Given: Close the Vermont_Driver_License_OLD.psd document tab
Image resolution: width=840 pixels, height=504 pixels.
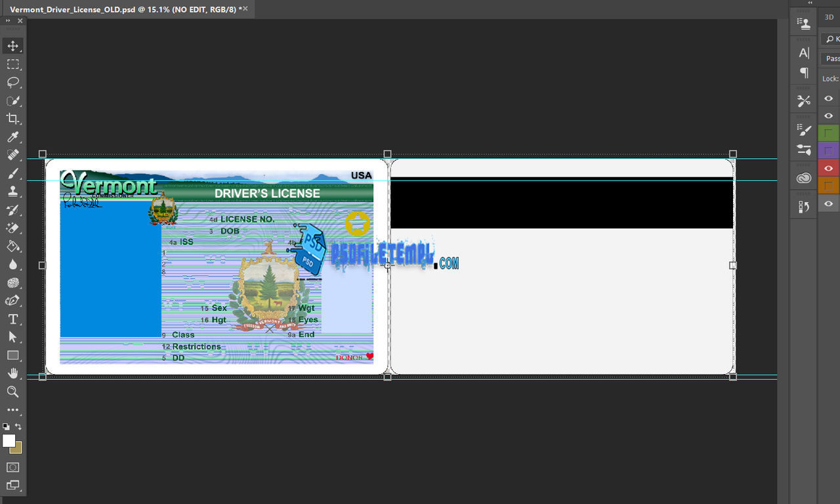Looking at the screenshot, I should (245, 9).
